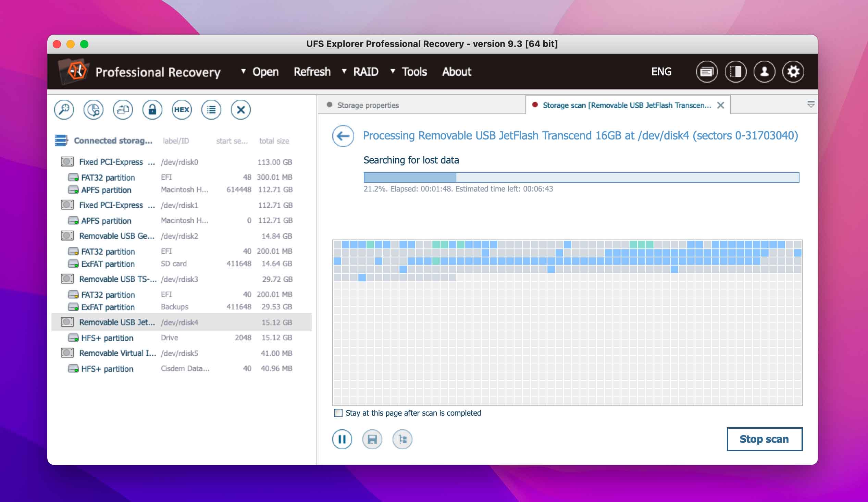Click the messages log icon in header

click(707, 72)
